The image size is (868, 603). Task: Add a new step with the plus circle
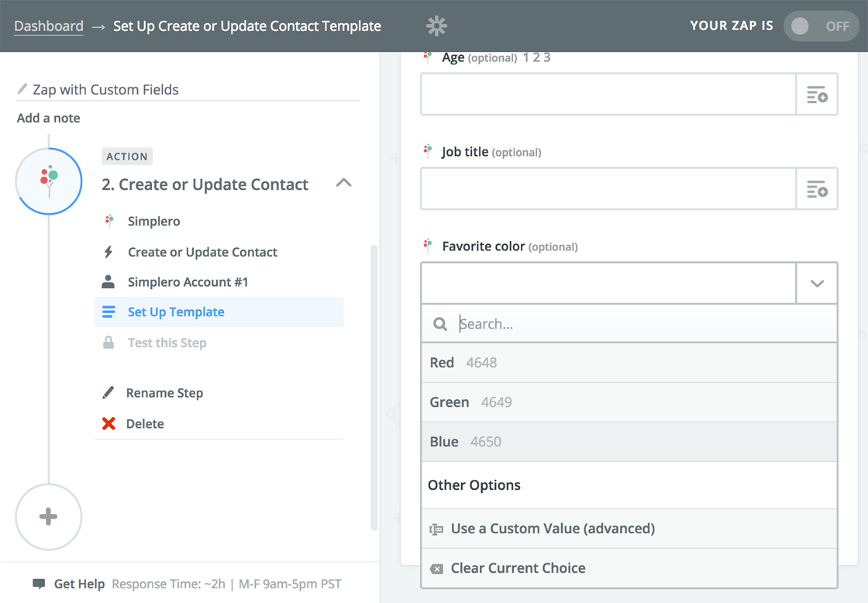pos(49,517)
